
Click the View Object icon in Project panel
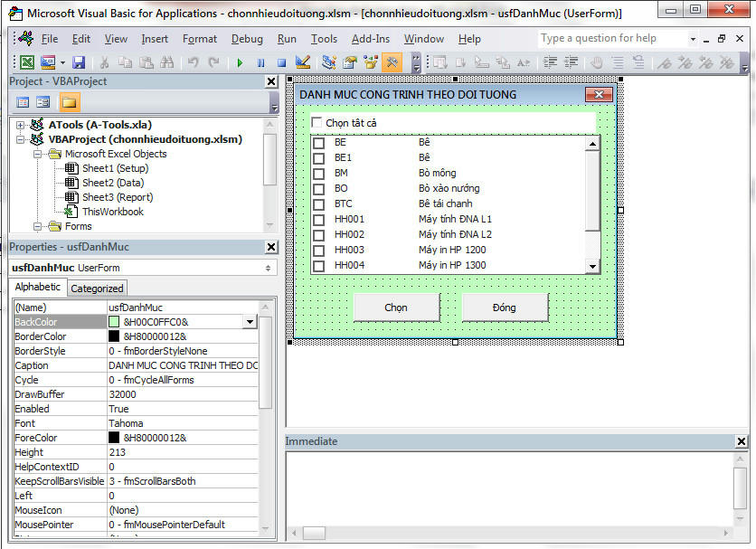pyautogui.click(x=43, y=102)
